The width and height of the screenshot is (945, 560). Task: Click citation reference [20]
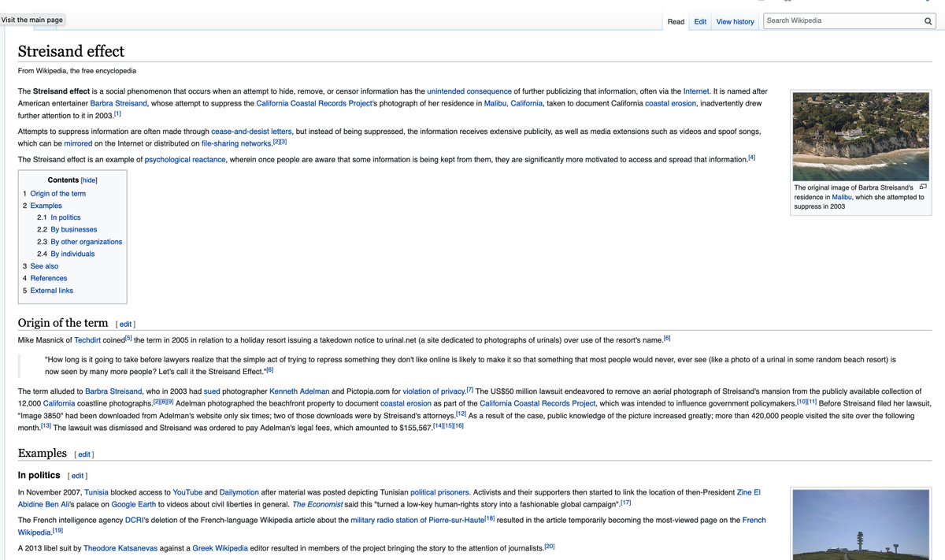pyautogui.click(x=550, y=546)
